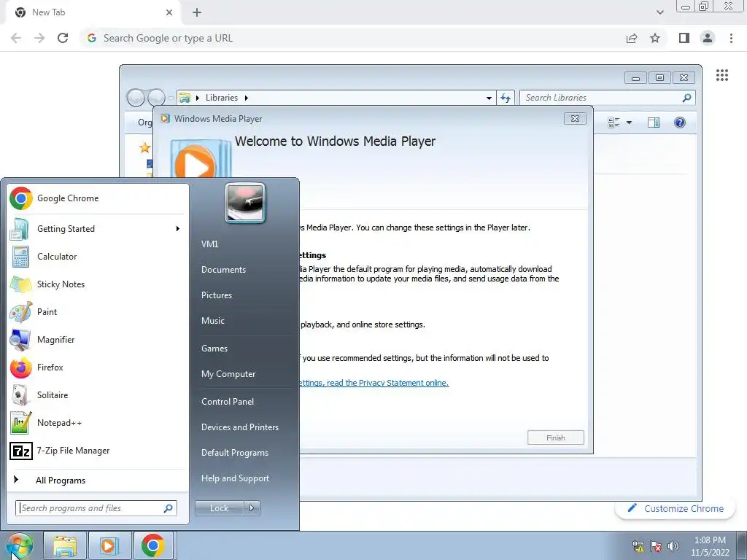
Task: Open the Chrome three-dot menu
Action: click(x=731, y=38)
